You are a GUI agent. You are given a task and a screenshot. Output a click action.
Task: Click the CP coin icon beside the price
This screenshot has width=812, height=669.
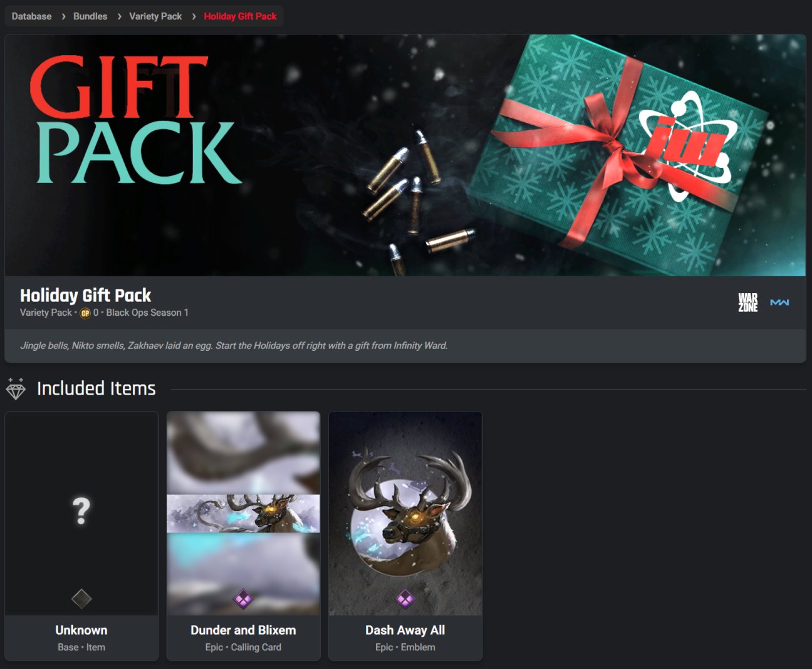pos(85,313)
